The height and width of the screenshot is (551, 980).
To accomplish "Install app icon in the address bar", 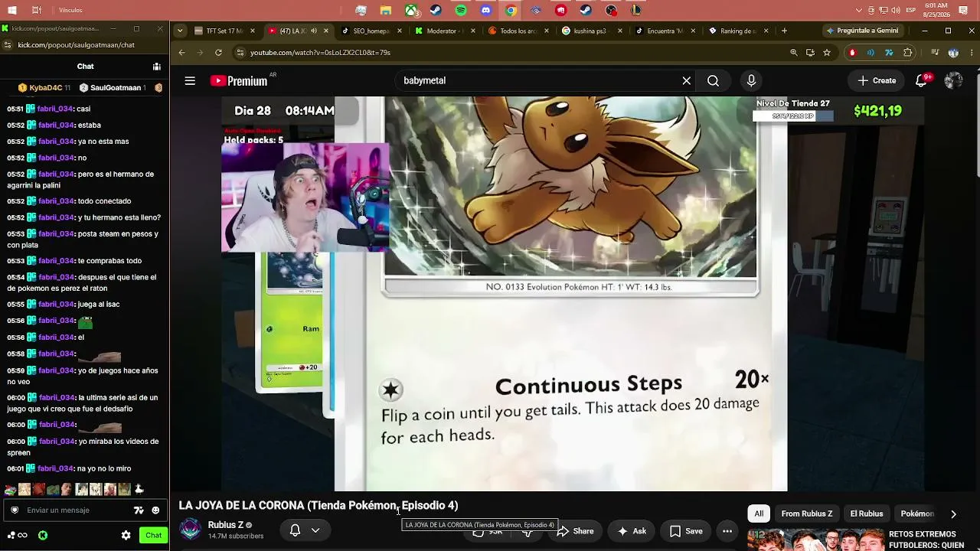I will click(810, 53).
